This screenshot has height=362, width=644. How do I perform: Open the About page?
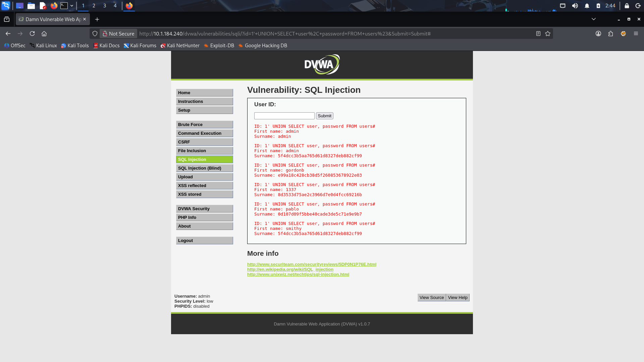[x=205, y=226]
